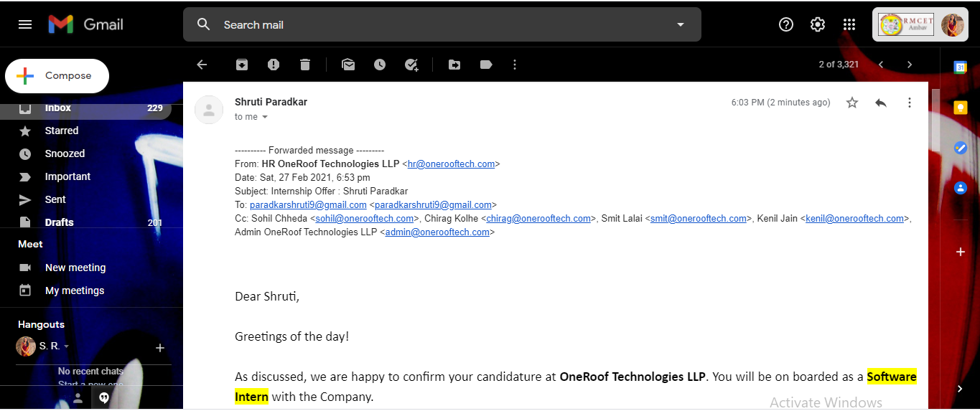Show search options dropdown in search bar
The width and height of the screenshot is (980, 411).
681,24
